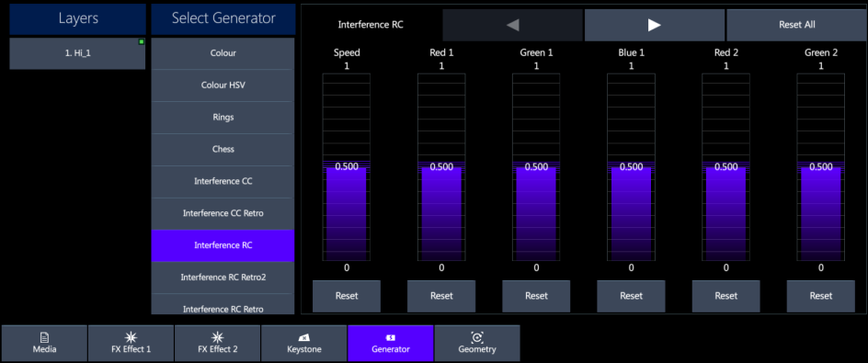Reset the Blue 1 parameter
Screen dimensions: 868x363
pyautogui.click(x=631, y=296)
